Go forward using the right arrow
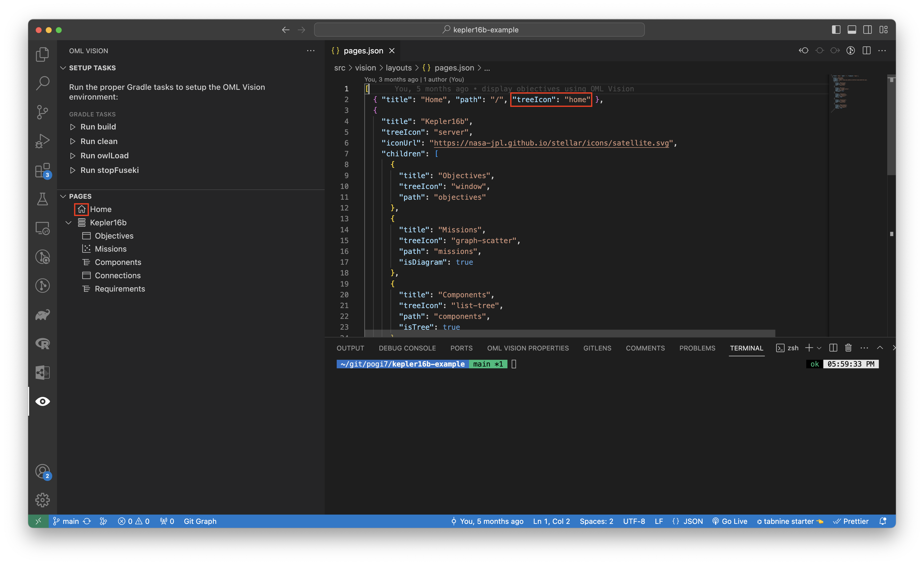 point(302,30)
